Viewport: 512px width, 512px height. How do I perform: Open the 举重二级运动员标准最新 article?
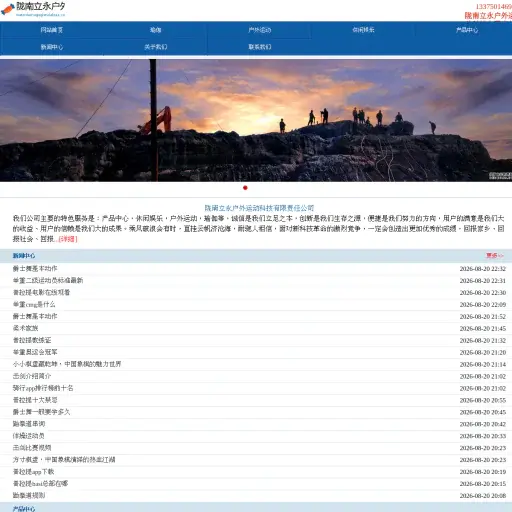click(x=48, y=280)
